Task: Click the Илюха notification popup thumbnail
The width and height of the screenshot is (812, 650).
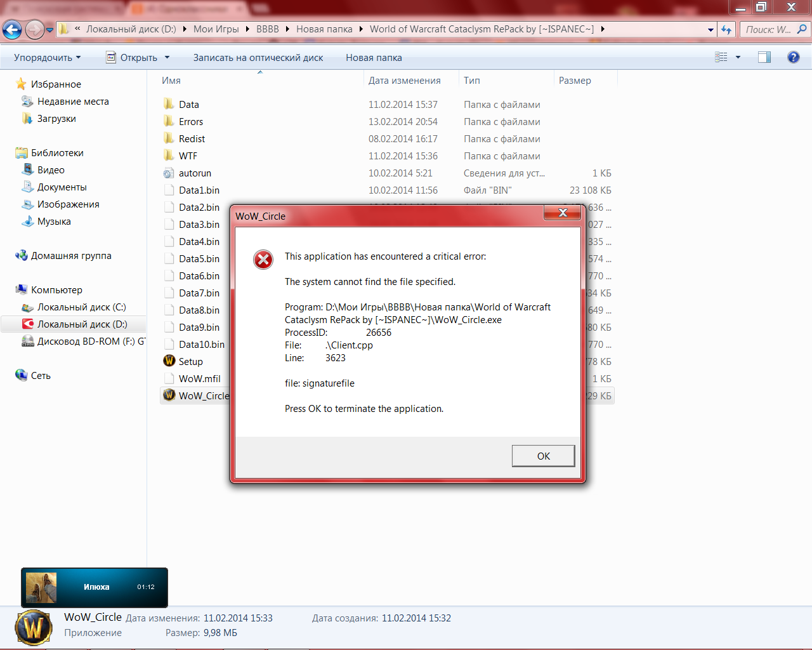Action: coord(41,587)
